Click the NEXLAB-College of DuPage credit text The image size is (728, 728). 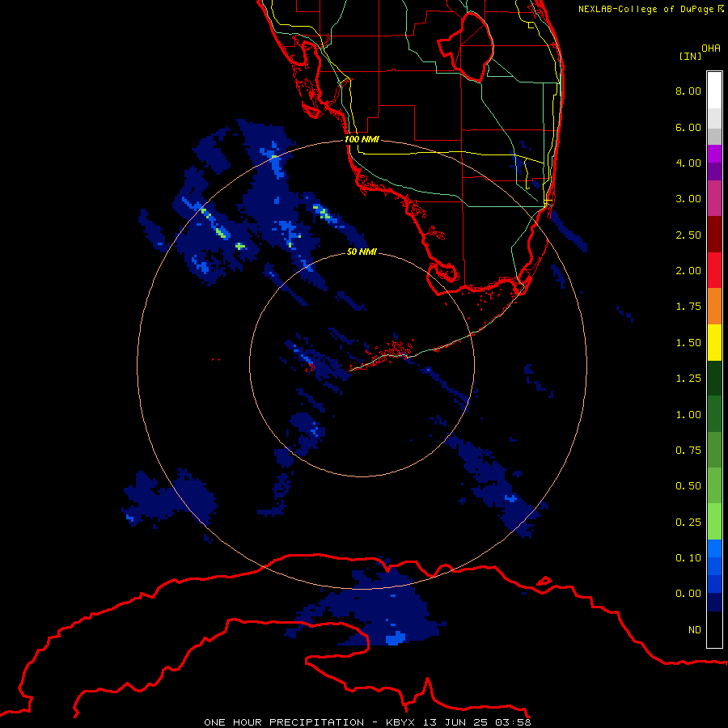pyautogui.click(x=650, y=9)
